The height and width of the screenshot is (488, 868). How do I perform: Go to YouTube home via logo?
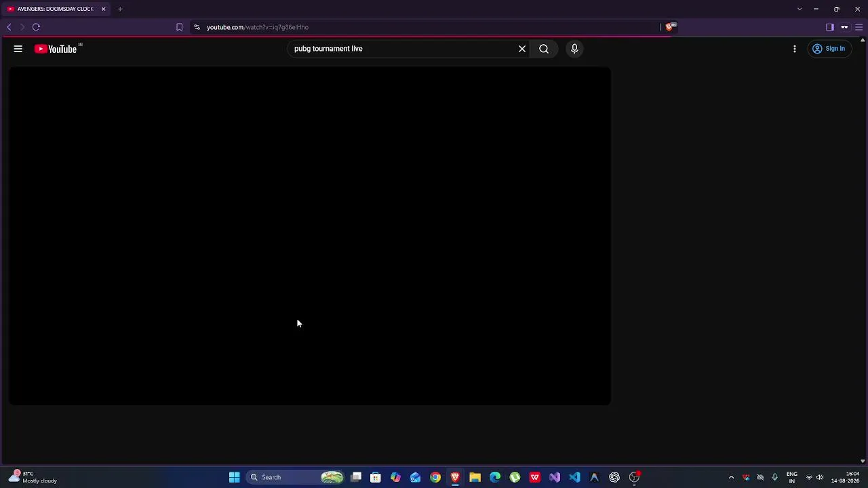coord(56,49)
